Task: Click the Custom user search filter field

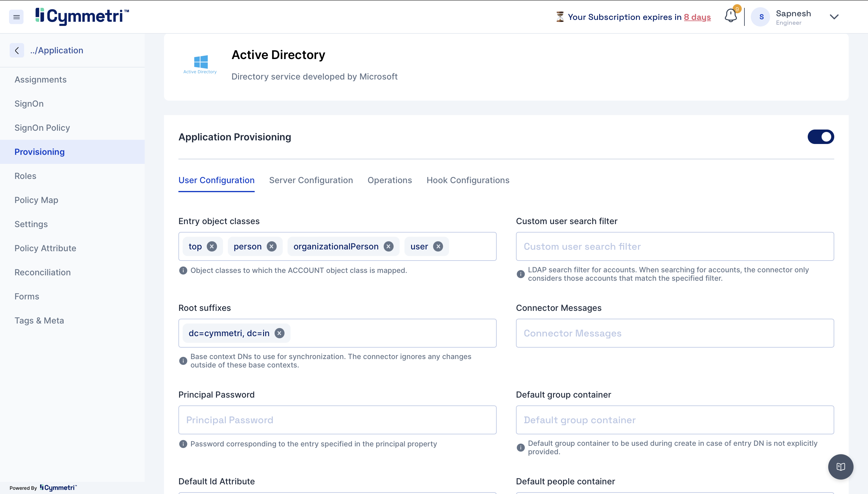Action: click(x=675, y=246)
